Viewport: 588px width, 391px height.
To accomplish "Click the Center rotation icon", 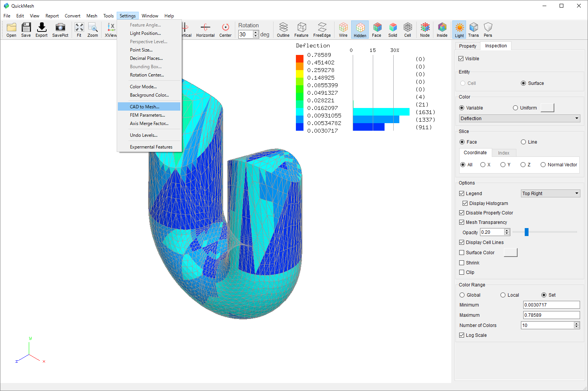I will pyautogui.click(x=225, y=30).
